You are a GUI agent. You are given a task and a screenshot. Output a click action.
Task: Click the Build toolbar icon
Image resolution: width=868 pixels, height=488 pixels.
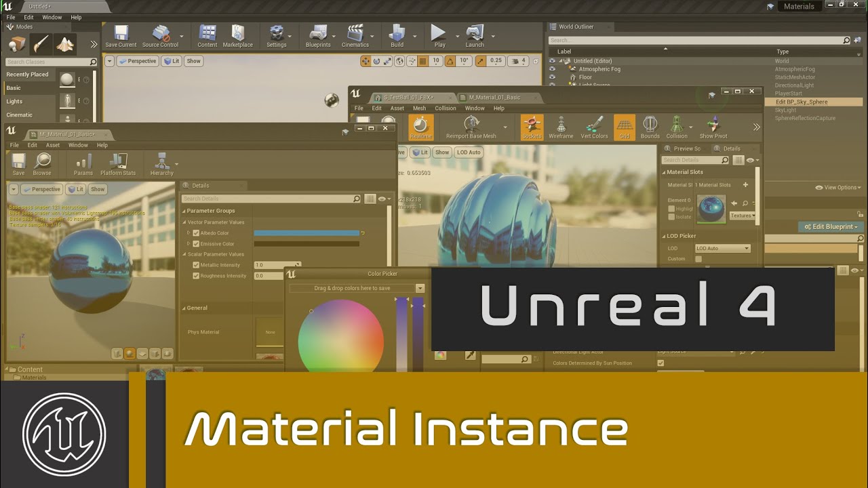pyautogui.click(x=397, y=37)
